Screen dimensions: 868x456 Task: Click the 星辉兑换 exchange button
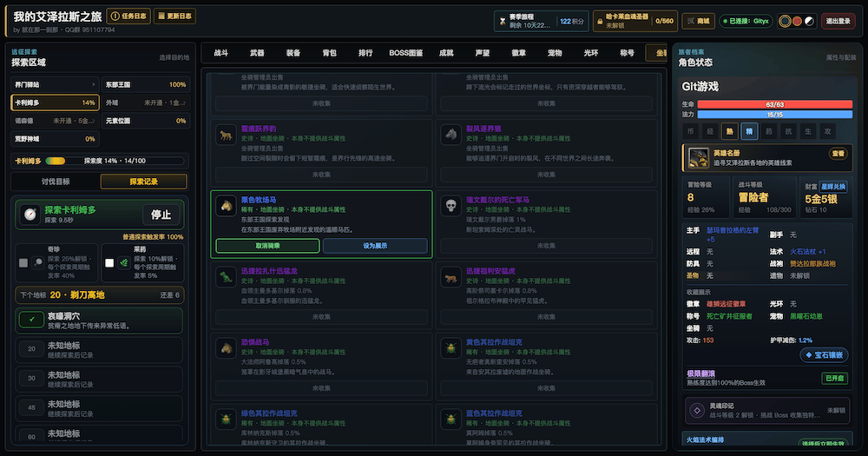(x=833, y=187)
